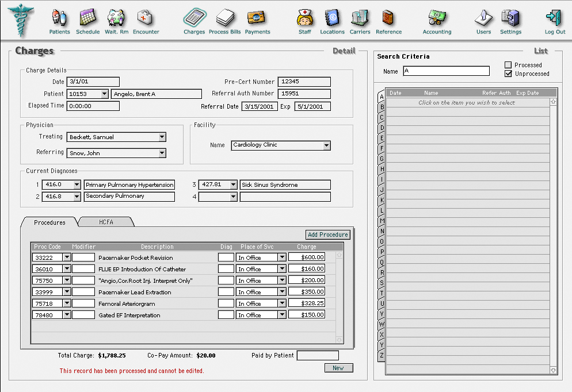The width and height of the screenshot is (572, 392).
Task: Open Place of Svc dropdown for 36010
Action: point(282,269)
